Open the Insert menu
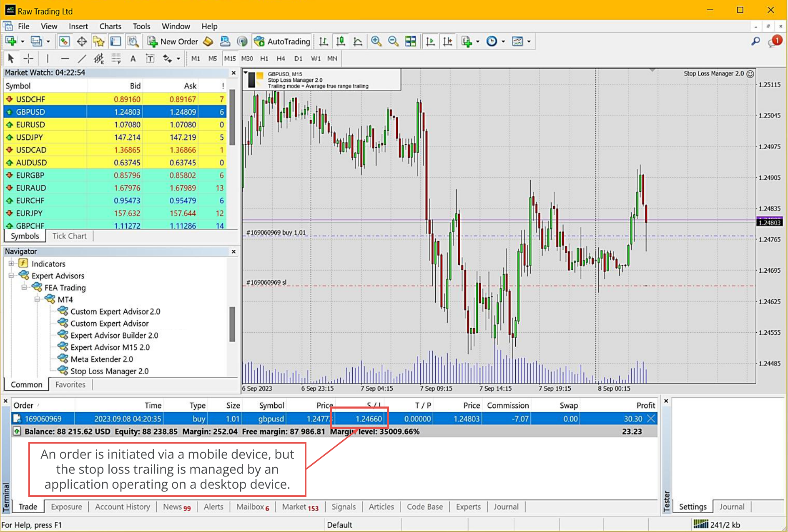 pyautogui.click(x=78, y=26)
